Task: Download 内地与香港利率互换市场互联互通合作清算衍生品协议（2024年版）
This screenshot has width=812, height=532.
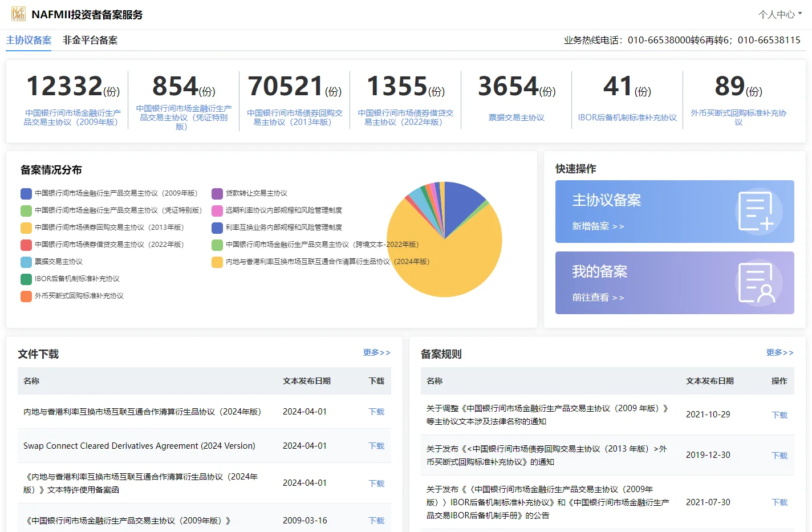Action: (376, 412)
